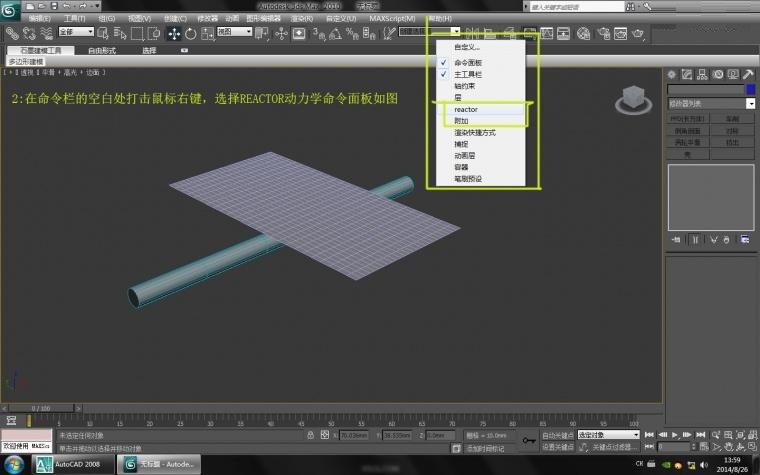
Task: Expand the search field left arrow
Action: (526, 6)
